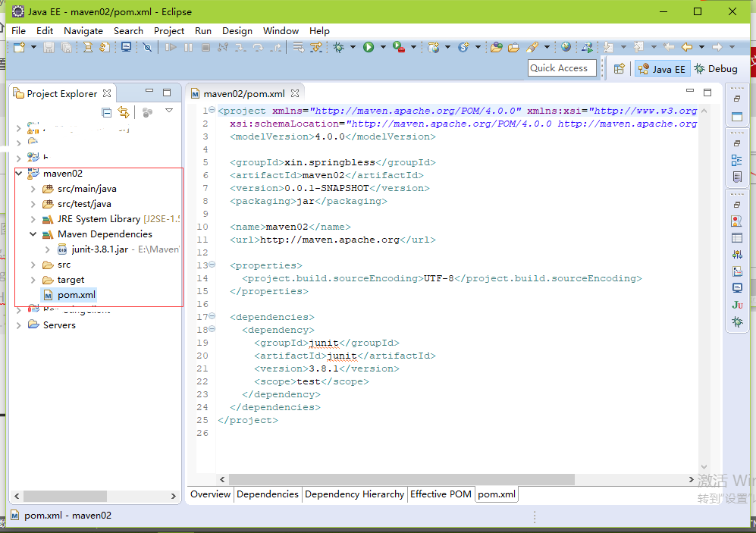Collapse the Maven Dependencies node
Viewport: 756px width, 533px height.
click(33, 234)
